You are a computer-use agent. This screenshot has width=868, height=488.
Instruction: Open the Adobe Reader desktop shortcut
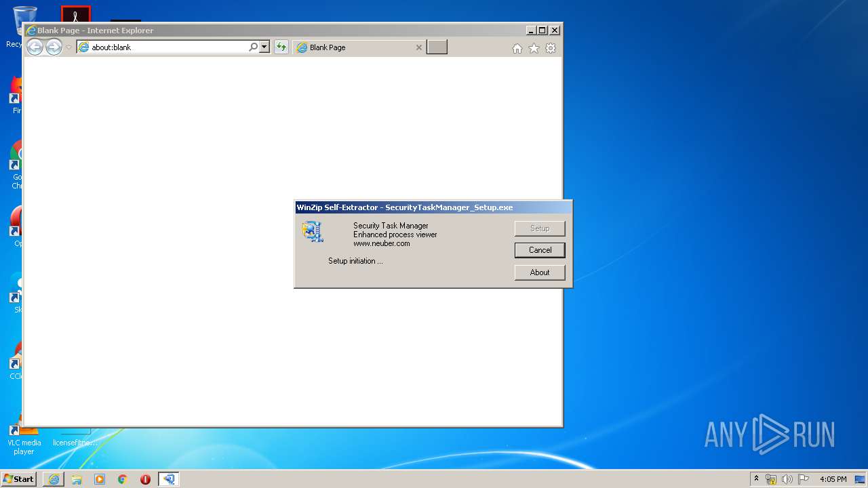[x=75, y=14]
